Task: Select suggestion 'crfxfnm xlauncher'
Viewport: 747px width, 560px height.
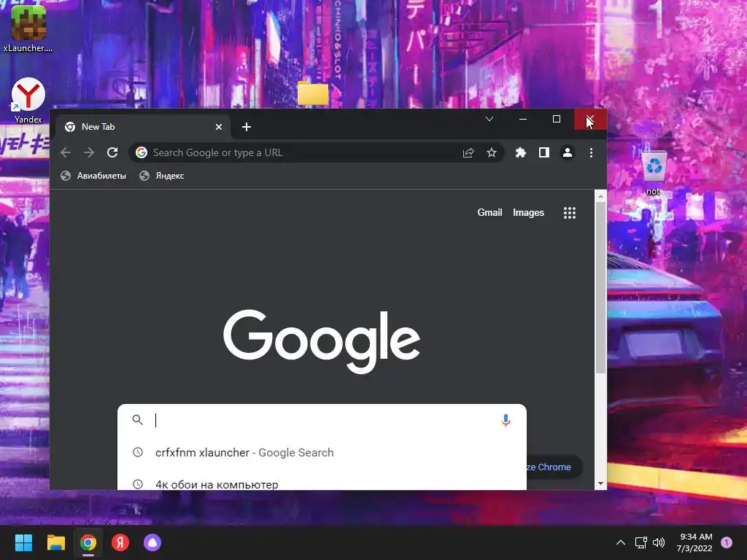Action: (322, 452)
